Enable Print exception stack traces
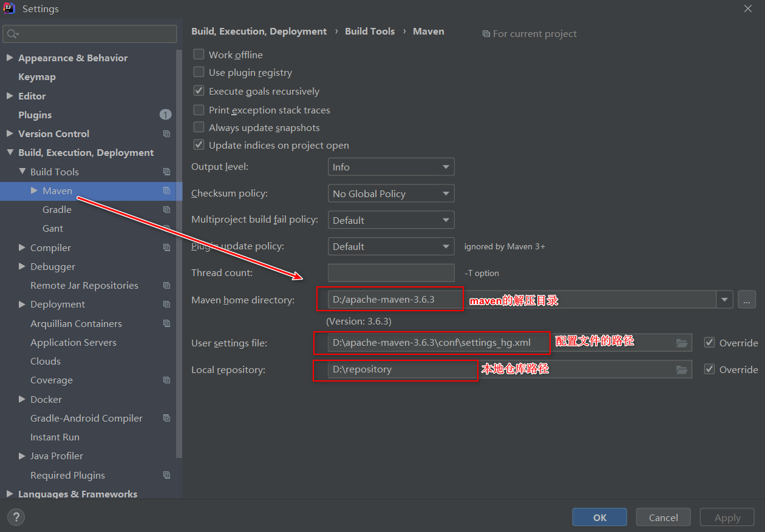This screenshot has width=765, height=532. click(199, 110)
